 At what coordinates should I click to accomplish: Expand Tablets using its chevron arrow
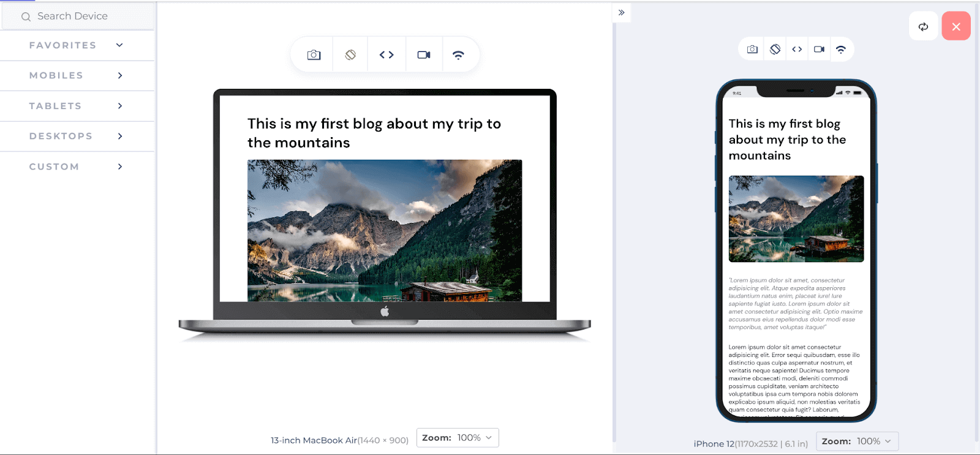pos(120,106)
